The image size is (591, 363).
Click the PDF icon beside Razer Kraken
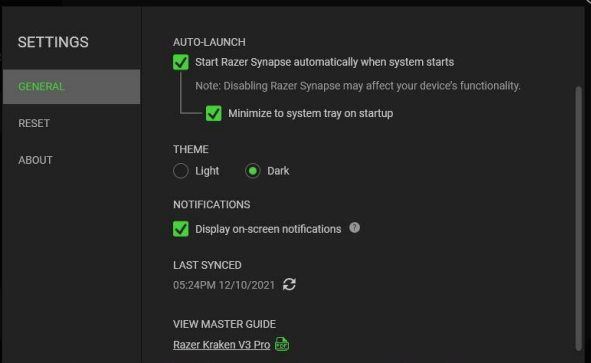point(282,344)
